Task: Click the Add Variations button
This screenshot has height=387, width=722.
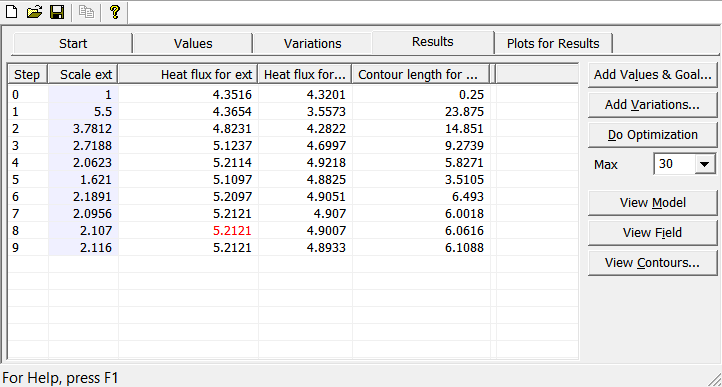Action: [x=652, y=105]
